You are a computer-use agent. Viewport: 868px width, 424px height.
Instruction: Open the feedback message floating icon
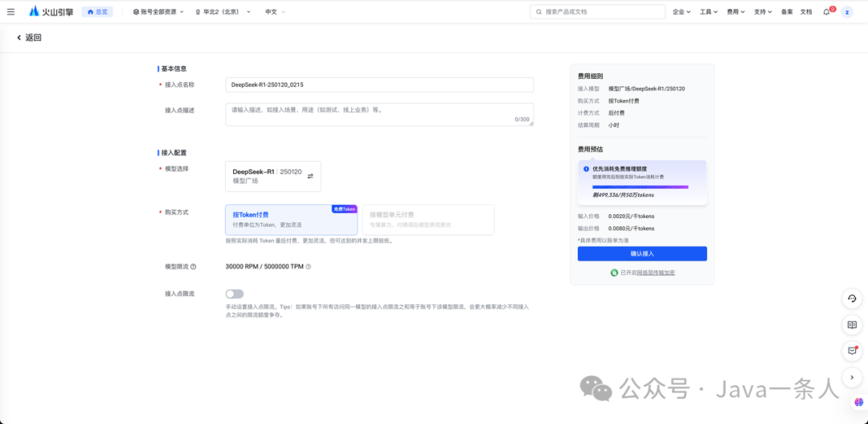[852, 351]
